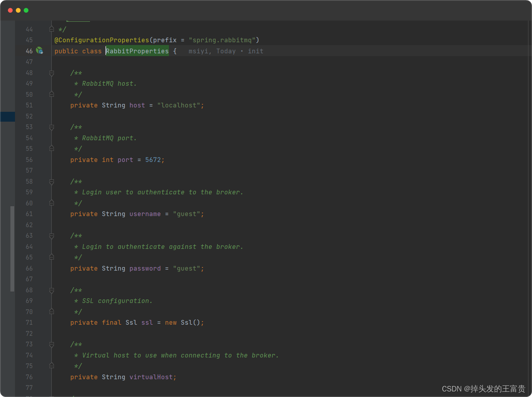
Task: Click the fold end marker at line 55
Action: pos(52,148)
